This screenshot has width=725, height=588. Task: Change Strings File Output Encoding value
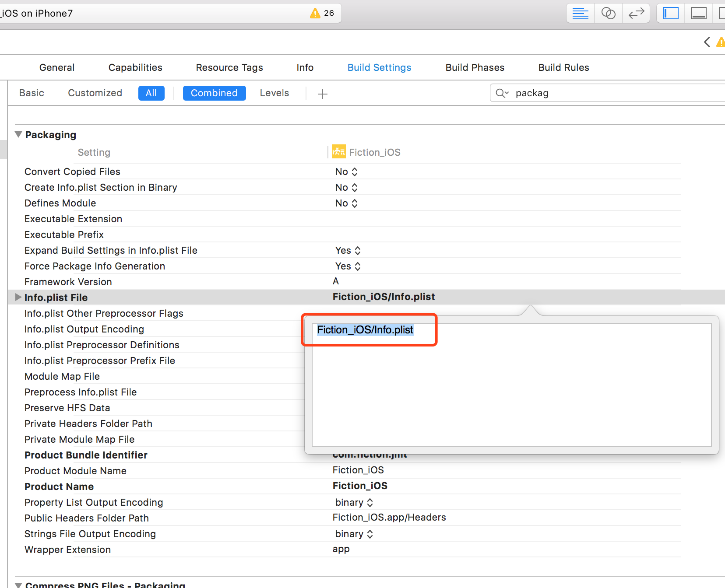click(354, 534)
